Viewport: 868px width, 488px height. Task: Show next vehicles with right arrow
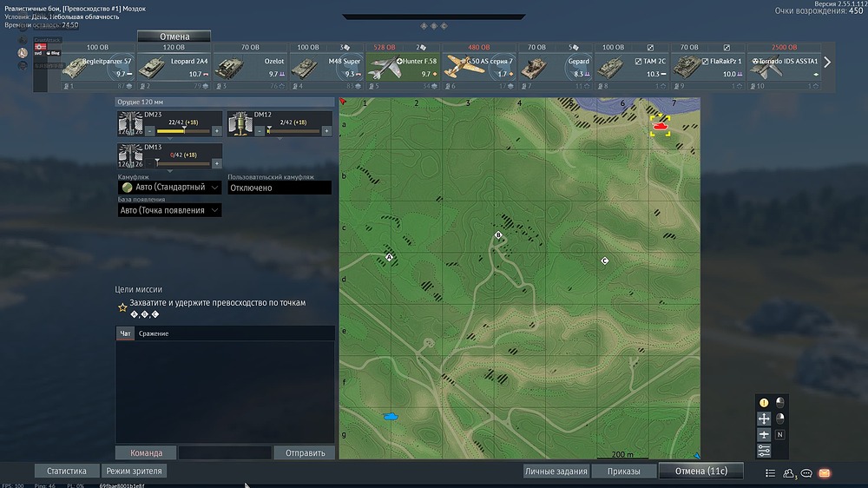tap(827, 62)
